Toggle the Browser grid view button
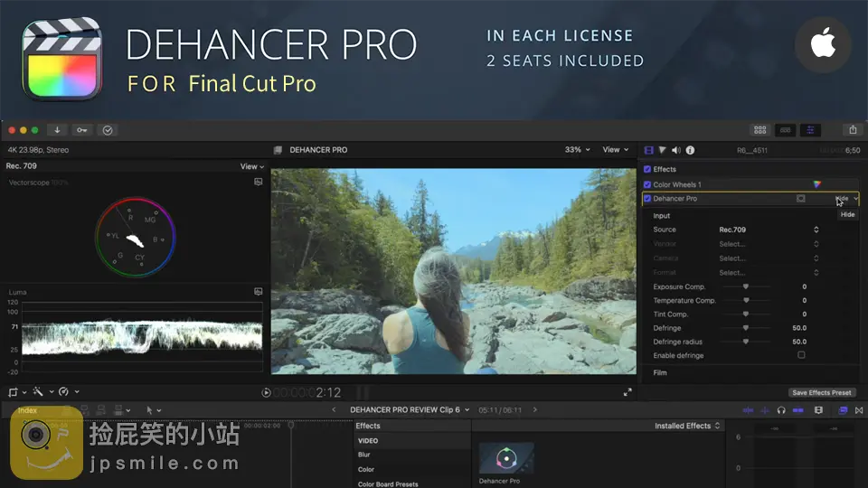Screen dimensions: 868x488 [x=760, y=130]
